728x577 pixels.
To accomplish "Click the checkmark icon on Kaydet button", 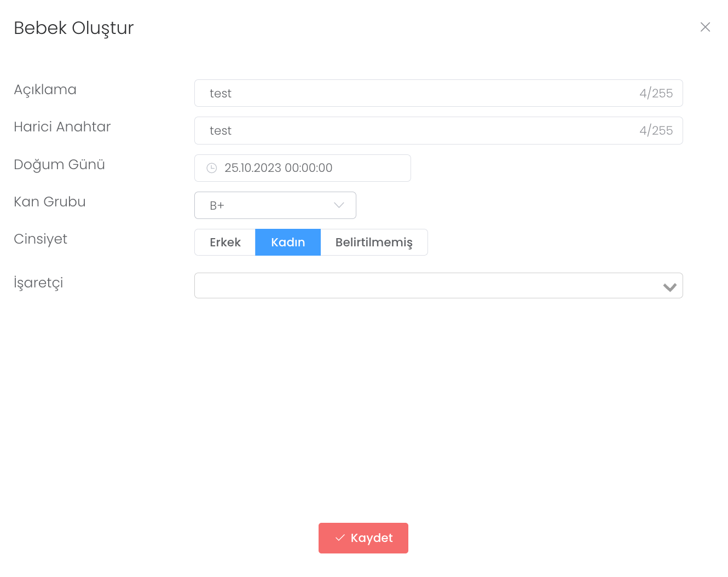I will [340, 538].
